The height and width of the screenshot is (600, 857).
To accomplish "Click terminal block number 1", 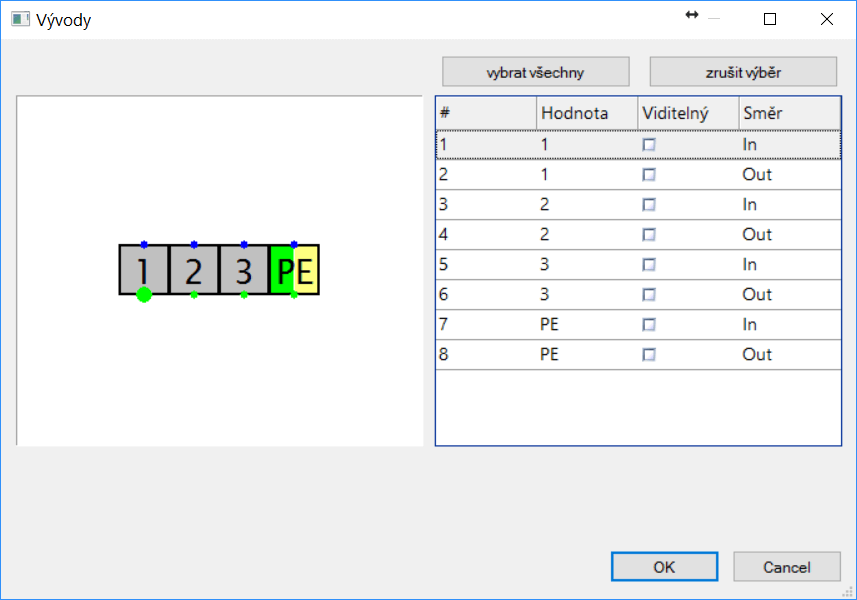I will (144, 268).
